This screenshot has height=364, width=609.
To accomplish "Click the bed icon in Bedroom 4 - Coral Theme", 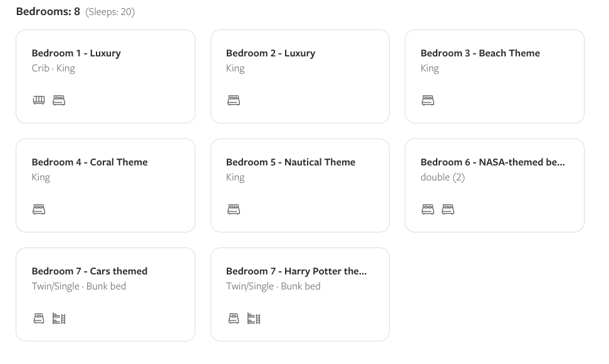I will [x=39, y=209].
